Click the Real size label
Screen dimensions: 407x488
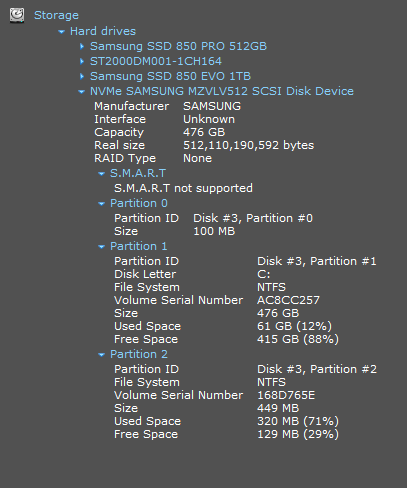(x=119, y=145)
